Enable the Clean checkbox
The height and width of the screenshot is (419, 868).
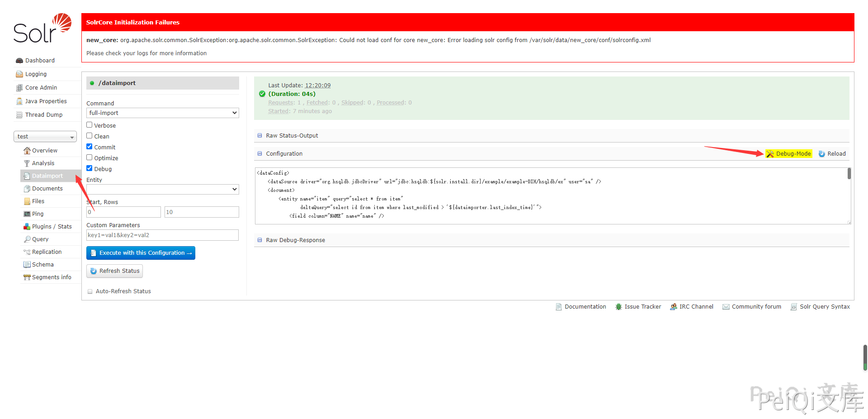click(x=90, y=136)
